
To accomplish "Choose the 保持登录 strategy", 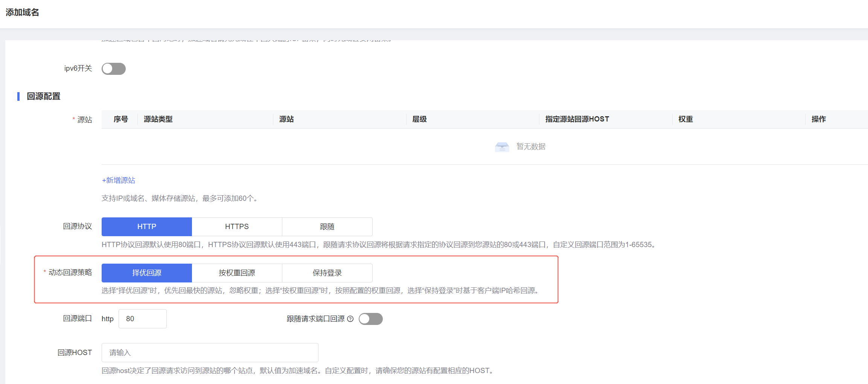I will pyautogui.click(x=327, y=273).
